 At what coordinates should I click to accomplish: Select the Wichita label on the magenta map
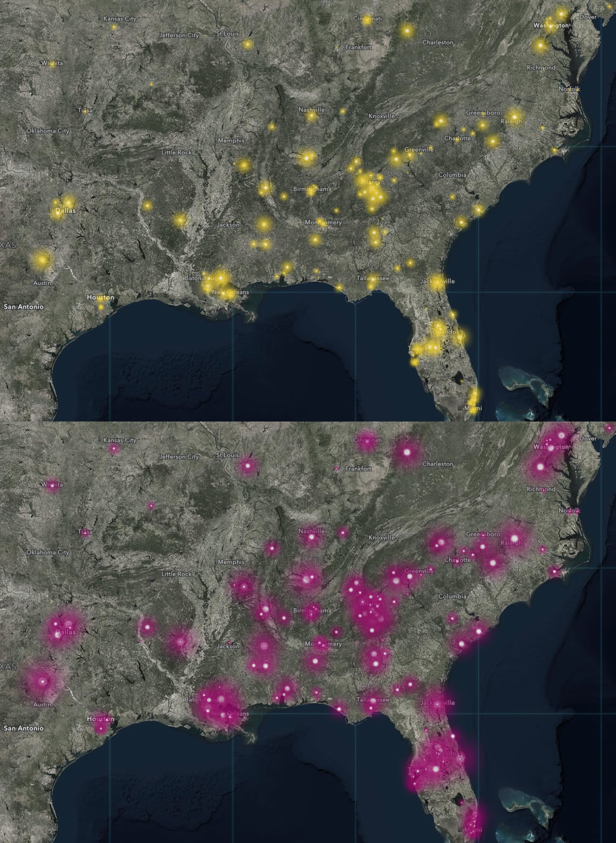(52, 485)
